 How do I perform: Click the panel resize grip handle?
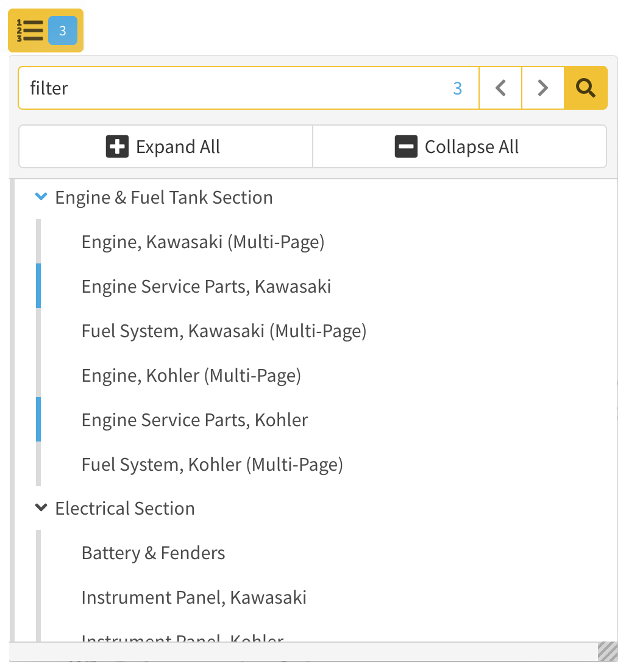(608, 651)
